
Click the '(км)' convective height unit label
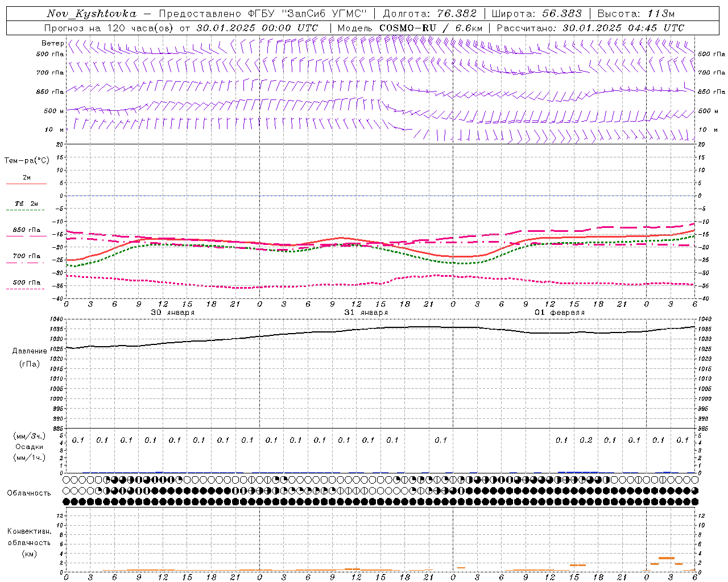click(29, 554)
